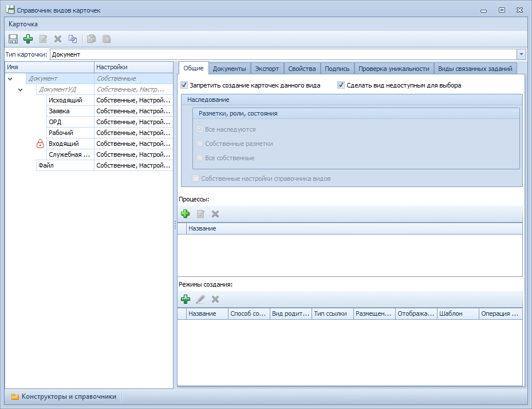532x409 pixels.
Task: Click 'Конструкторы и справочники' button at bottom
Action: pos(64,396)
